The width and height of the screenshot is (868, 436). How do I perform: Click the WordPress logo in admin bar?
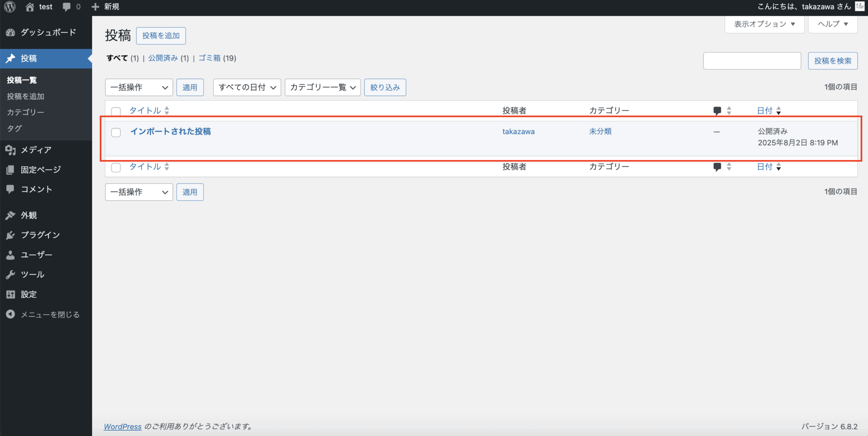click(x=10, y=7)
